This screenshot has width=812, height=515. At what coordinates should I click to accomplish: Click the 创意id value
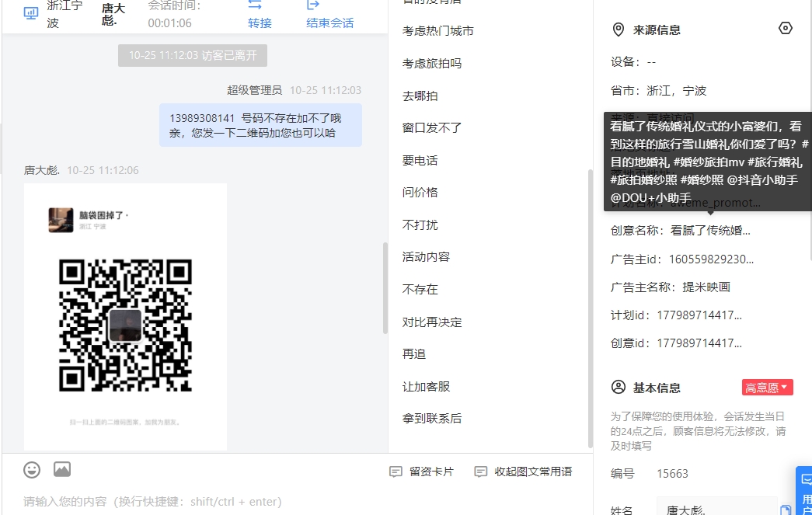[699, 343]
